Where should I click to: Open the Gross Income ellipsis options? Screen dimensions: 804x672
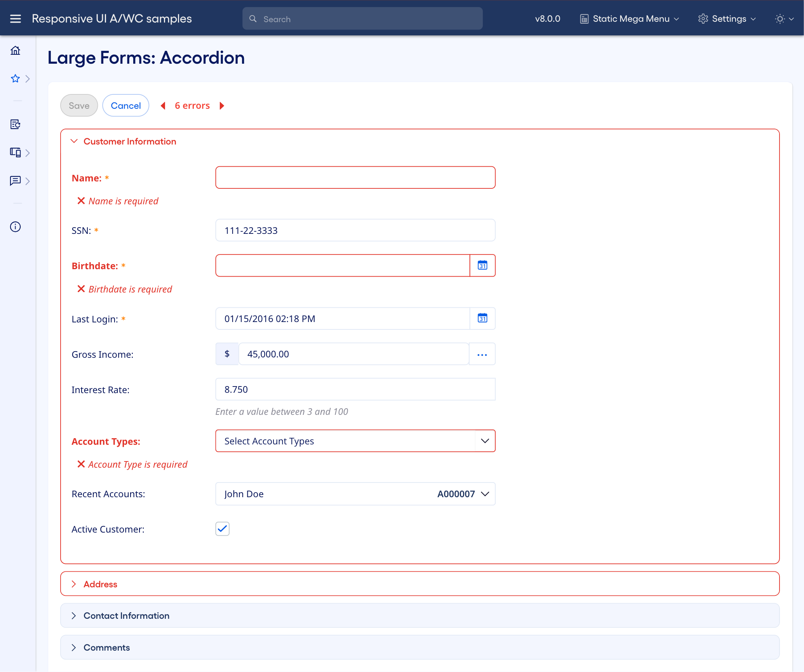pyautogui.click(x=482, y=354)
